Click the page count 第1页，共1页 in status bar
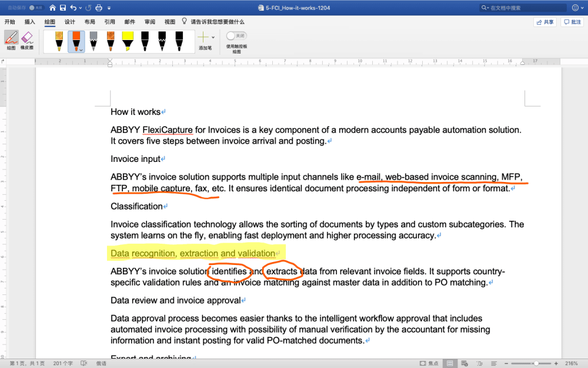The height and width of the screenshot is (368, 588). click(x=27, y=363)
